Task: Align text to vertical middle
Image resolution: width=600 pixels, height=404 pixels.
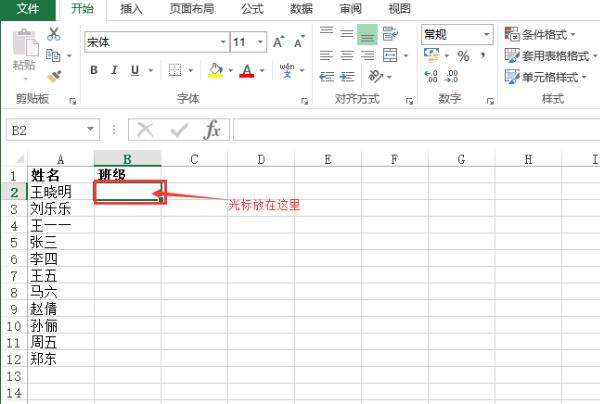Action: (x=347, y=34)
